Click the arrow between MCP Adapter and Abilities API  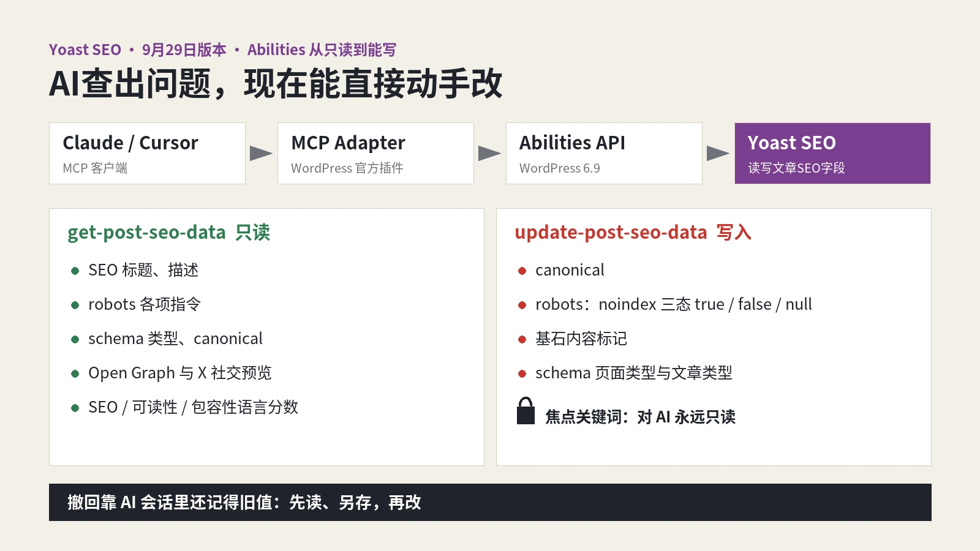click(489, 153)
